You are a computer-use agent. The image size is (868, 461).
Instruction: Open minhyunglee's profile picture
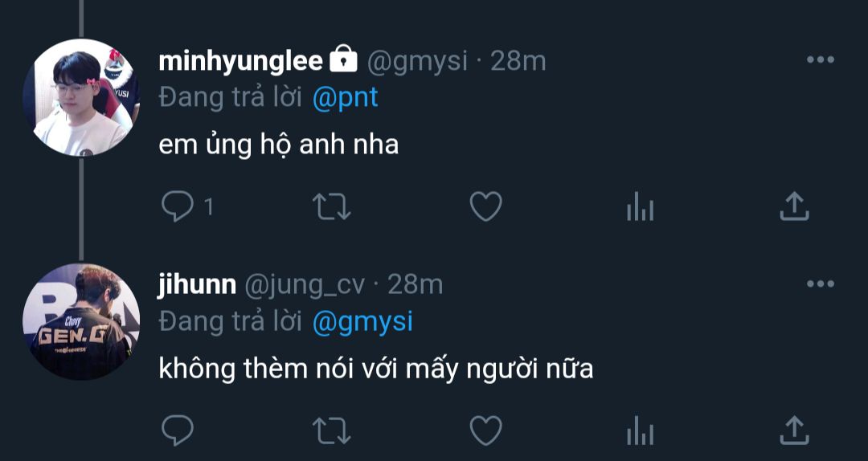pos(81,97)
